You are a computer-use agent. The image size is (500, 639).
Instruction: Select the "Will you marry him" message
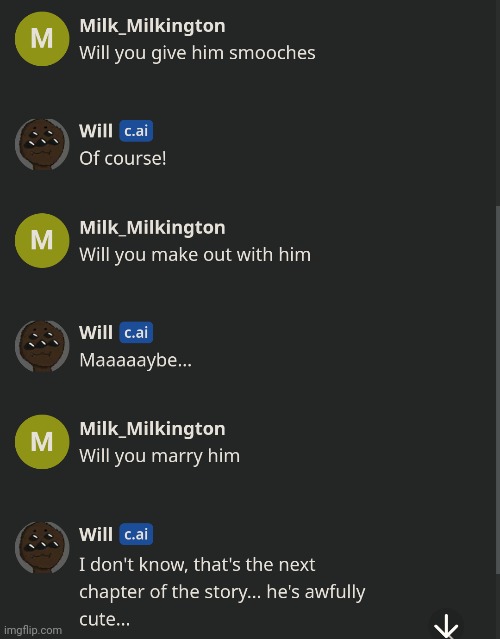pos(159,456)
